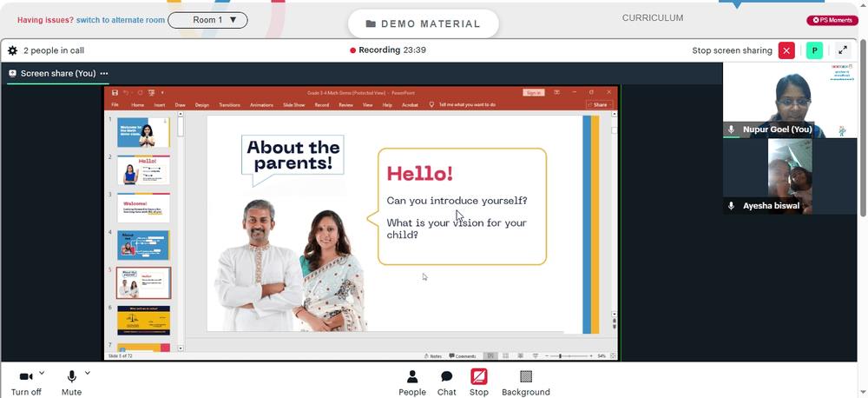Switch to Normal view icon
This screenshot has height=398, width=868.
(490, 356)
